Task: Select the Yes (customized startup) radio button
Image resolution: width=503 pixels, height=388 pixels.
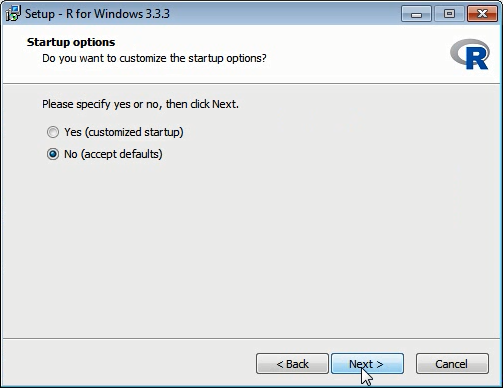Action: [x=53, y=132]
